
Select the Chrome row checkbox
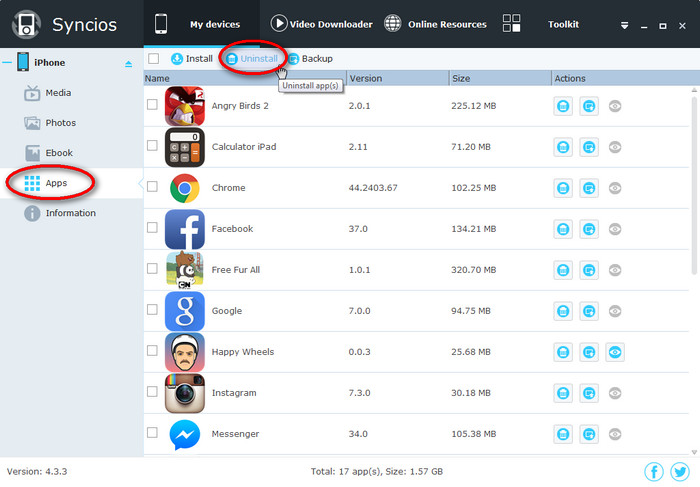[152, 187]
